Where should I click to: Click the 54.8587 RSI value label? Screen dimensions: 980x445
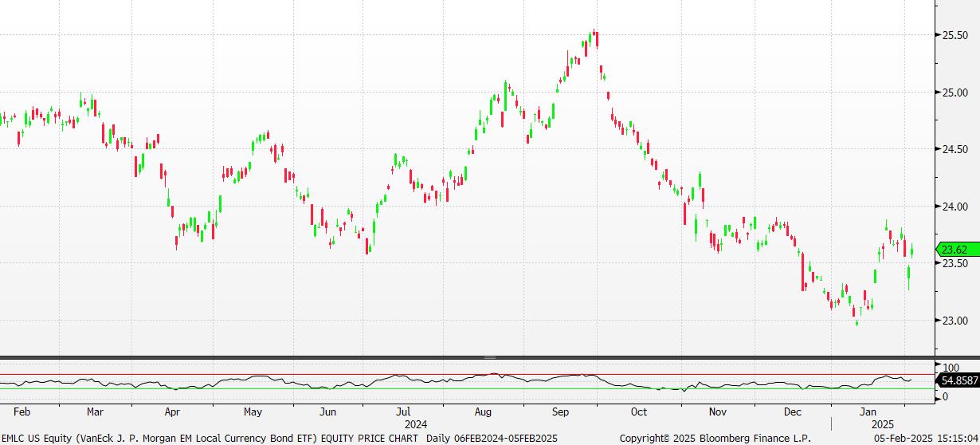[x=959, y=382]
